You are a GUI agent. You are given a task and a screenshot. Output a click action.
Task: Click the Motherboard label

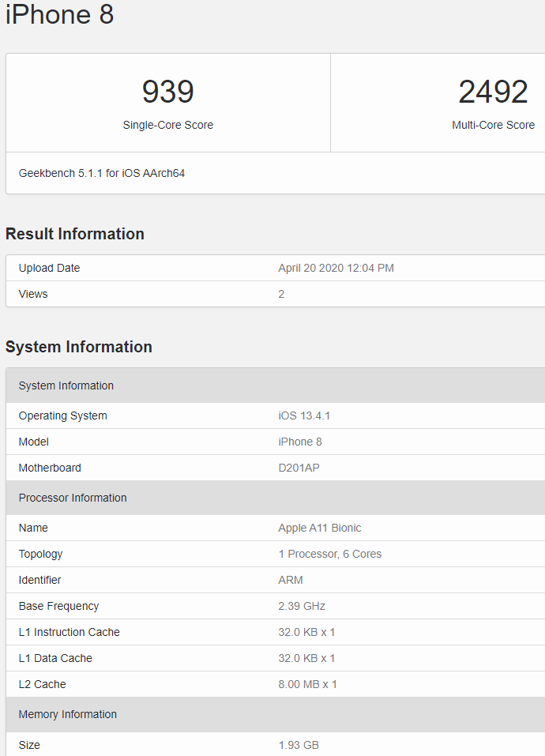50,468
